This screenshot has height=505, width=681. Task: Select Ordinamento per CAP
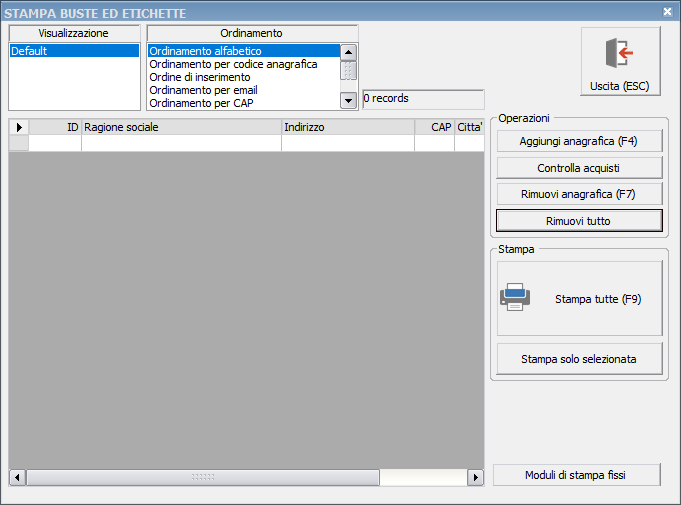244,103
